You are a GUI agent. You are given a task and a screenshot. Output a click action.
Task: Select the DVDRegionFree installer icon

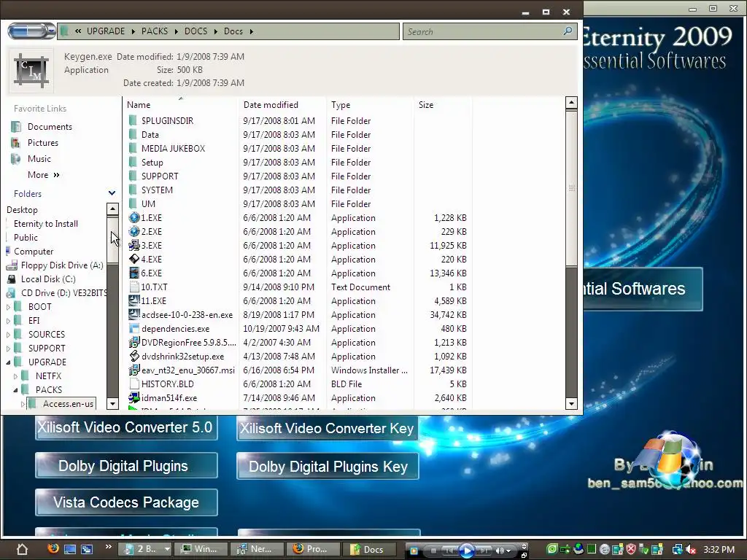tap(134, 342)
